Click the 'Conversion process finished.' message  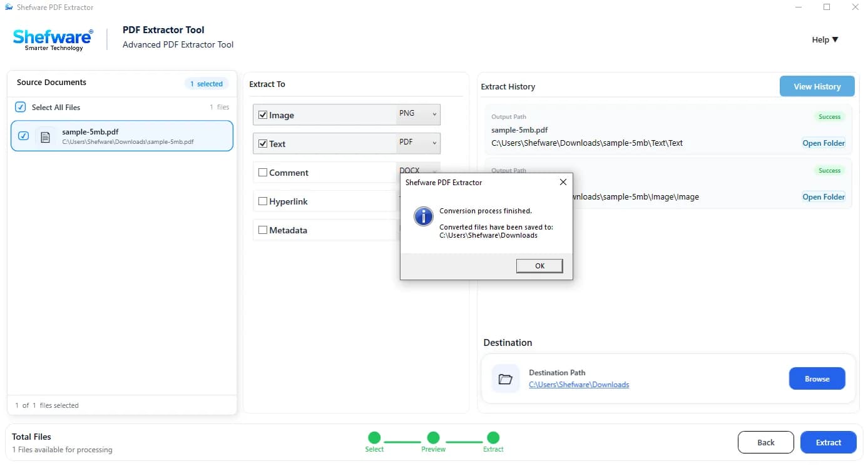[486, 211]
